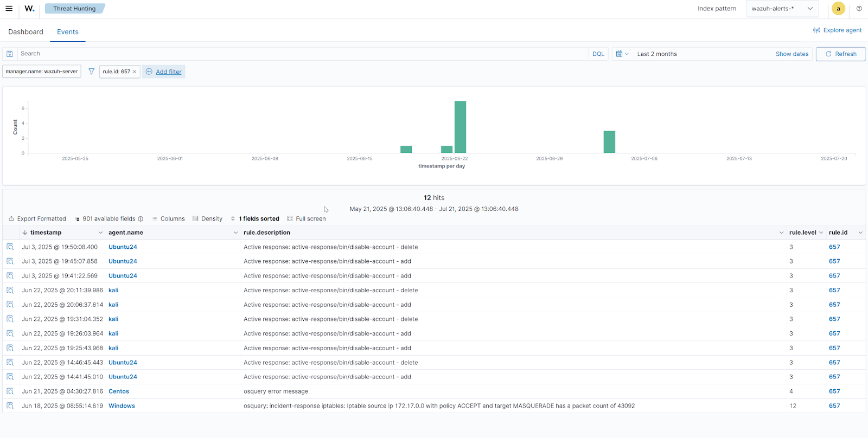Image resolution: width=868 pixels, height=438 pixels.
Task: Open the hamburger navigation menu
Action: click(x=9, y=9)
